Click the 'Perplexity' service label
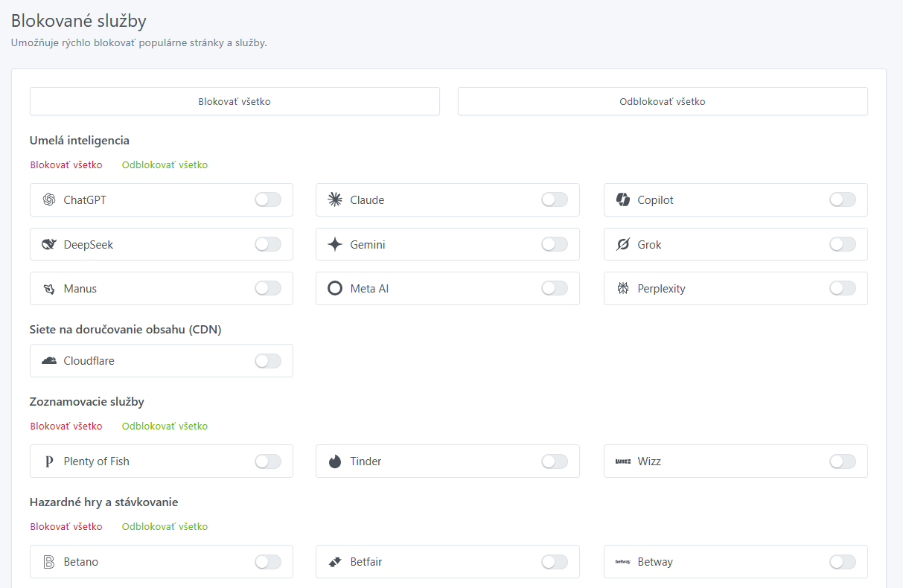This screenshot has width=903, height=588. 662,289
